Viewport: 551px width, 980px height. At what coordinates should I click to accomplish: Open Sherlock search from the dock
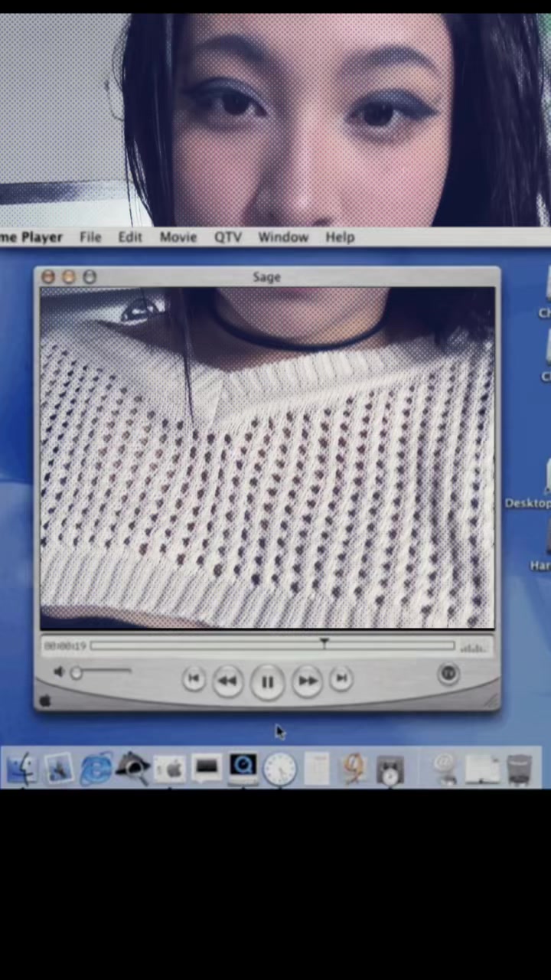coord(133,767)
